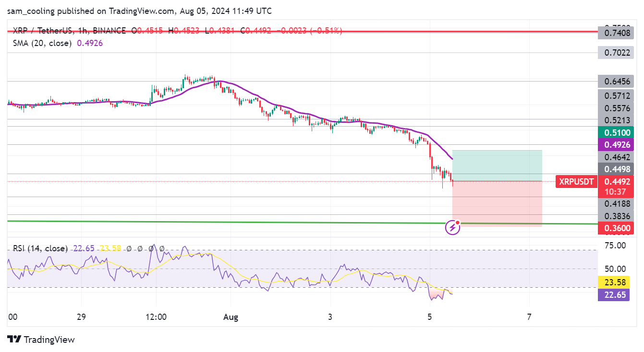Screen dimensions: 644x352
Task: Click the purple lightning bolt icon
Action: coord(452,227)
